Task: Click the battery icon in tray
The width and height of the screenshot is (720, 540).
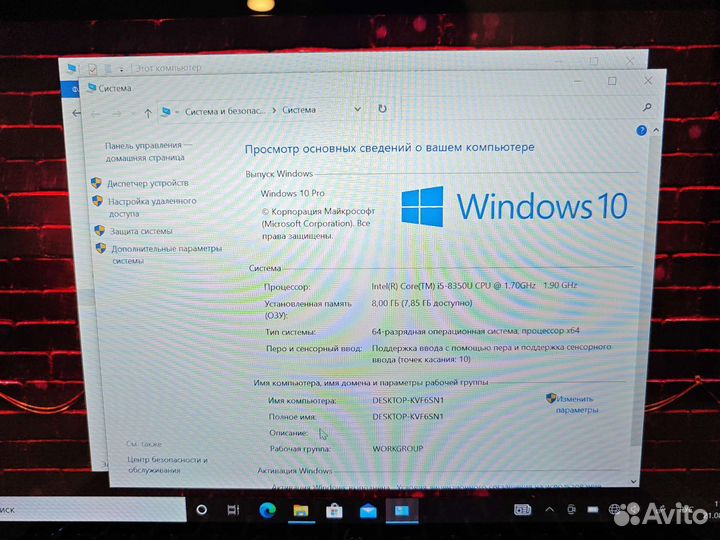Action: point(593,509)
